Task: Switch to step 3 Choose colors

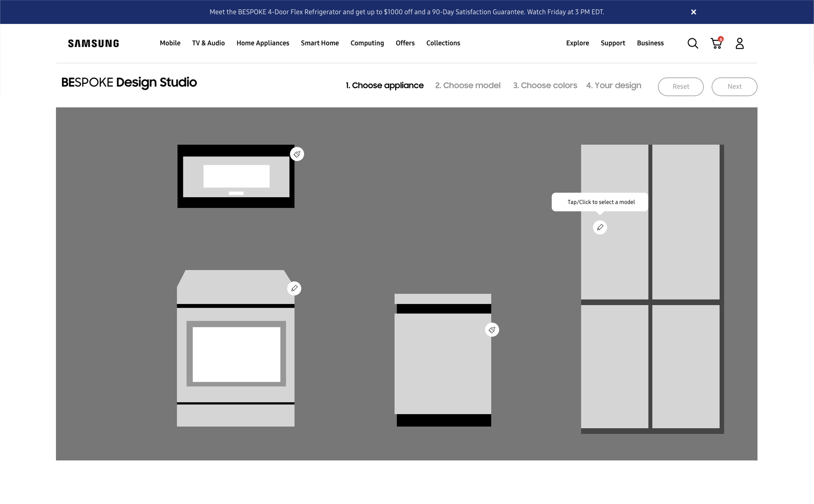Action: [x=545, y=86]
